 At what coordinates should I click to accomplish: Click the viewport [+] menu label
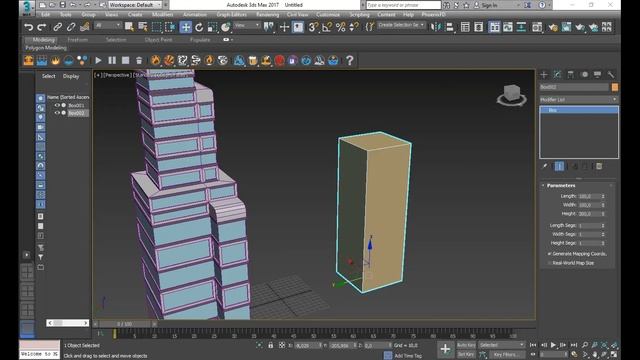(98, 75)
